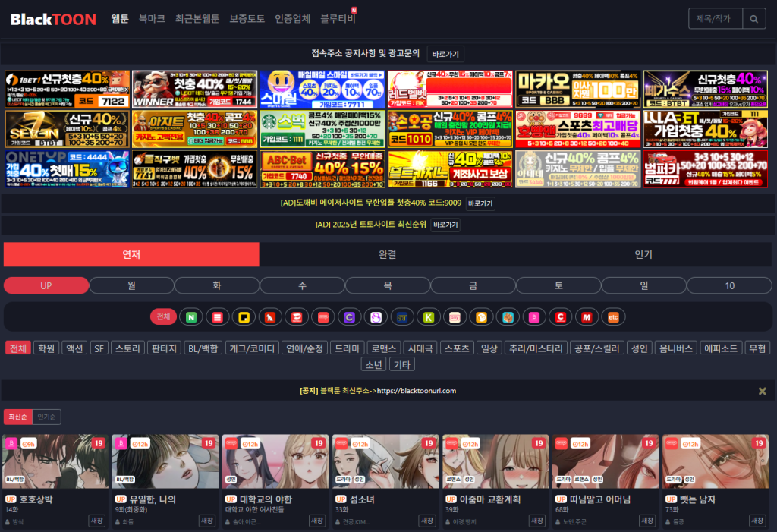Dismiss the notice bar with X
This screenshot has width=777, height=532.
[x=762, y=391]
